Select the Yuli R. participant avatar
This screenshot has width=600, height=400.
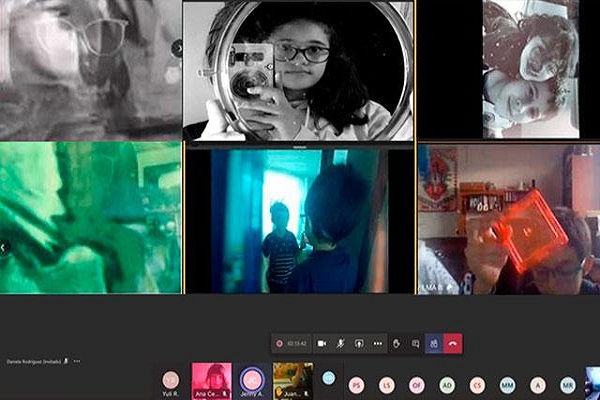click(x=171, y=380)
